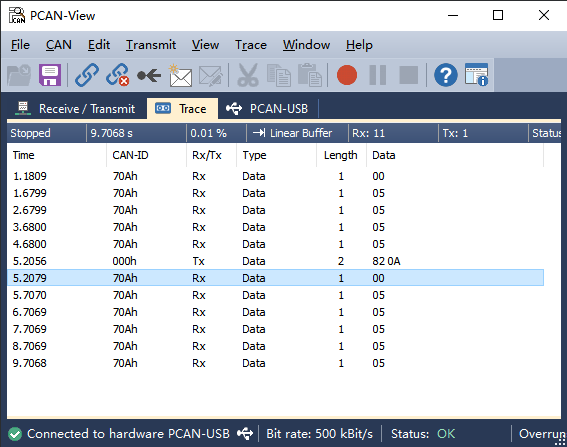Click the USB icon in the bottom status bar
Viewport: 567px width, 447px height.
245,433
